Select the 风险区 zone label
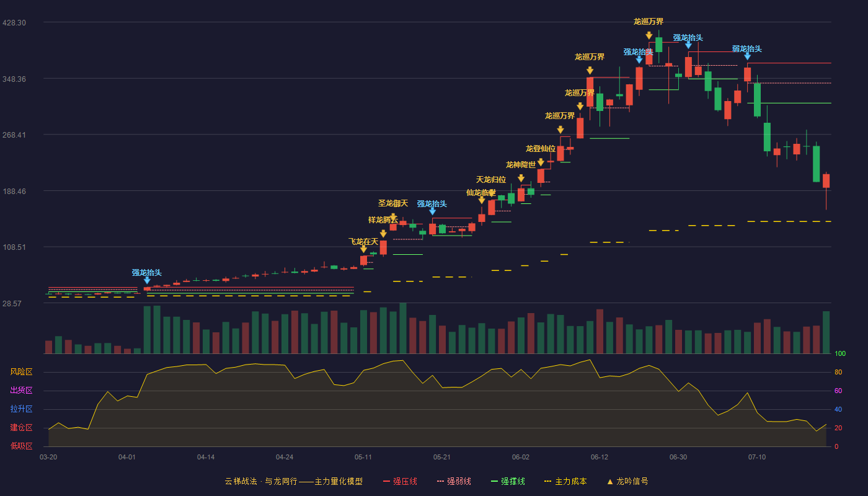Viewport: 868px width, 496px height. click(x=22, y=372)
